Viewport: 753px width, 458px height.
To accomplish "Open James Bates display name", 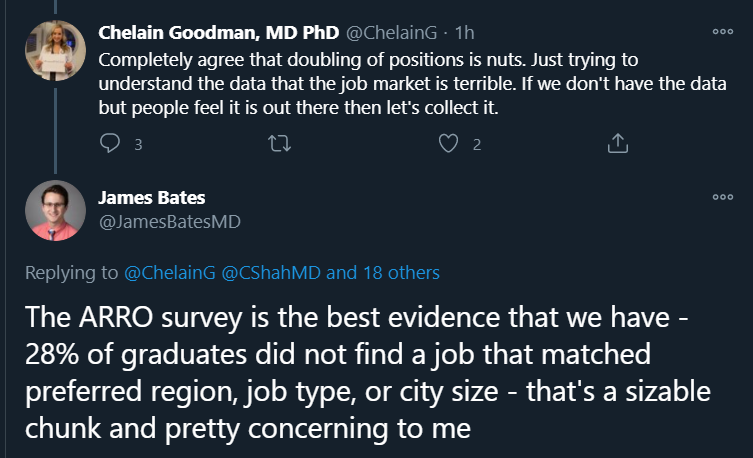I will (152, 198).
